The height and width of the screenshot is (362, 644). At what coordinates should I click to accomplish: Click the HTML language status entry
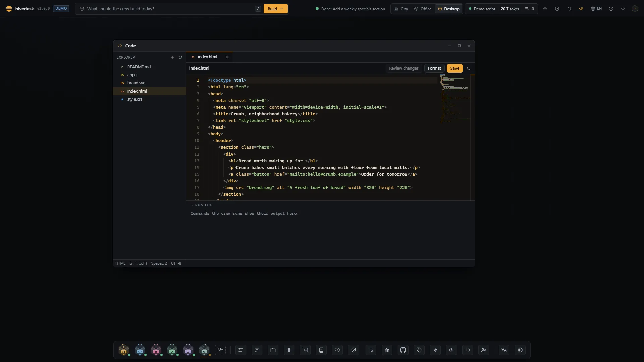point(120,263)
